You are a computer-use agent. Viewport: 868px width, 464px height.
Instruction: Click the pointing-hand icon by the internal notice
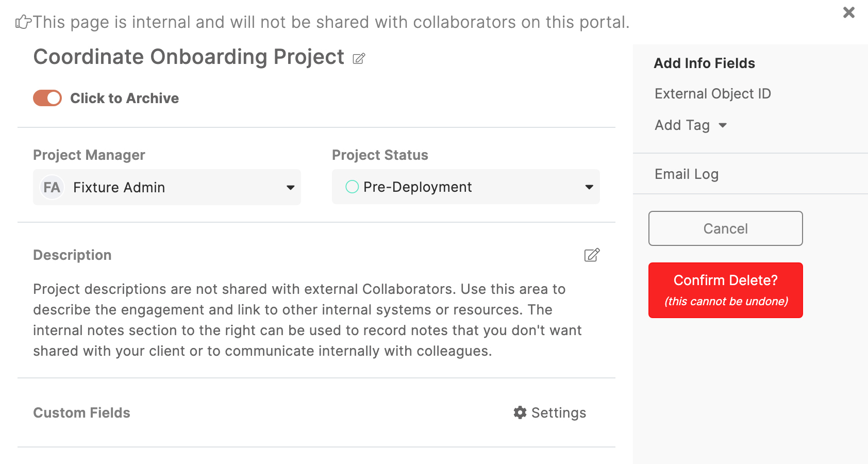[23, 22]
